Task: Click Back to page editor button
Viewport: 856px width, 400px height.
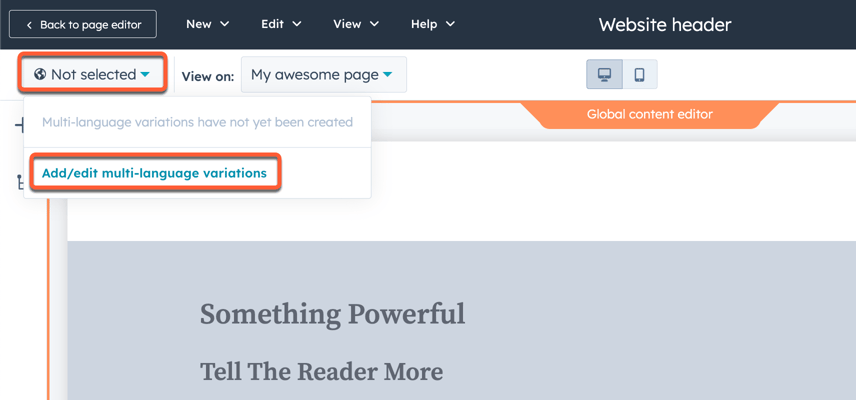Action: tap(83, 25)
